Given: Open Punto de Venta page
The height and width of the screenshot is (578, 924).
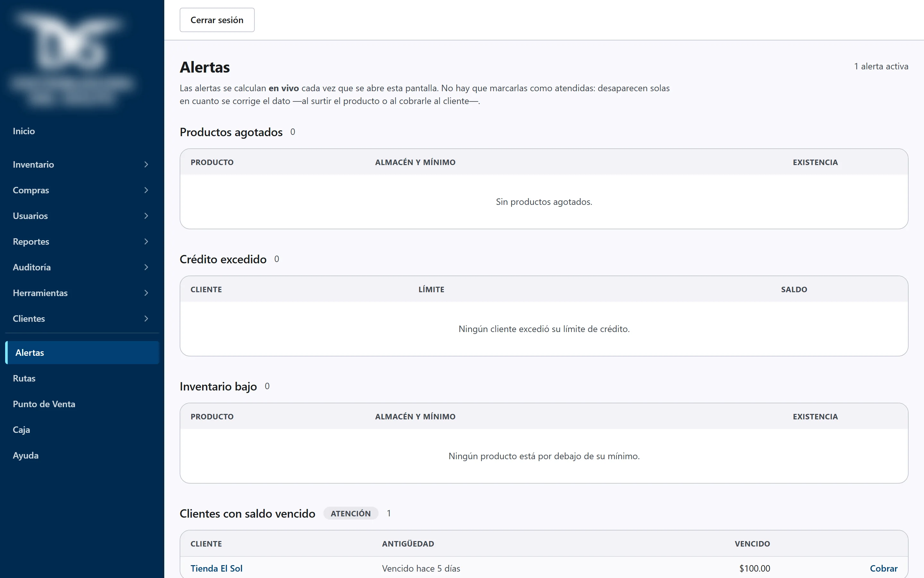Looking at the screenshot, I should point(44,404).
